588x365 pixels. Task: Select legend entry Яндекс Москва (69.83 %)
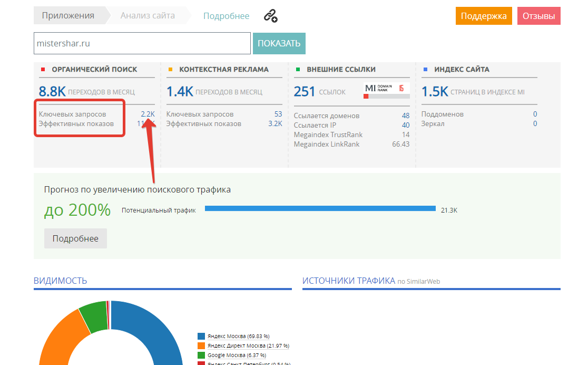click(239, 336)
